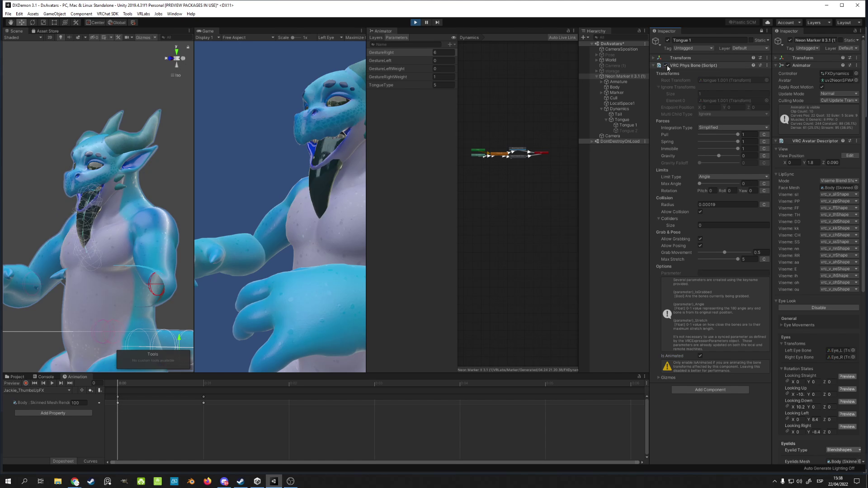868x488 pixels.
Task: Select the Rect transform tool
Action: pyautogui.click(x=54, y=22)
